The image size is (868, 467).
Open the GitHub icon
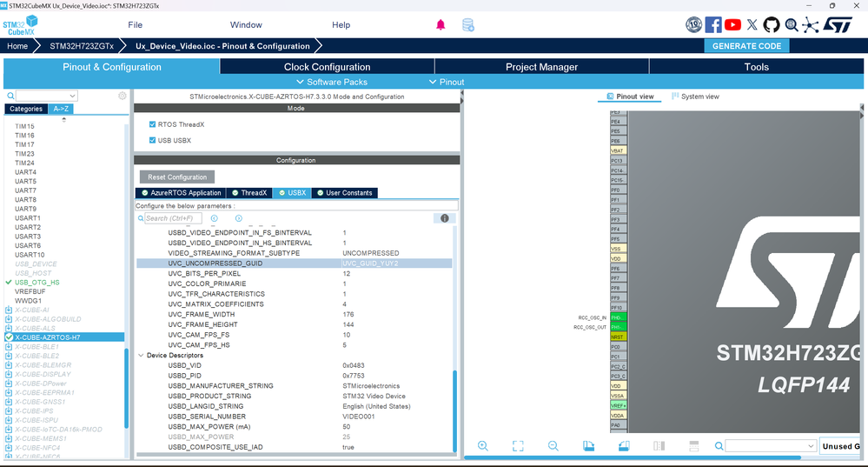click(x=772, y=24)
